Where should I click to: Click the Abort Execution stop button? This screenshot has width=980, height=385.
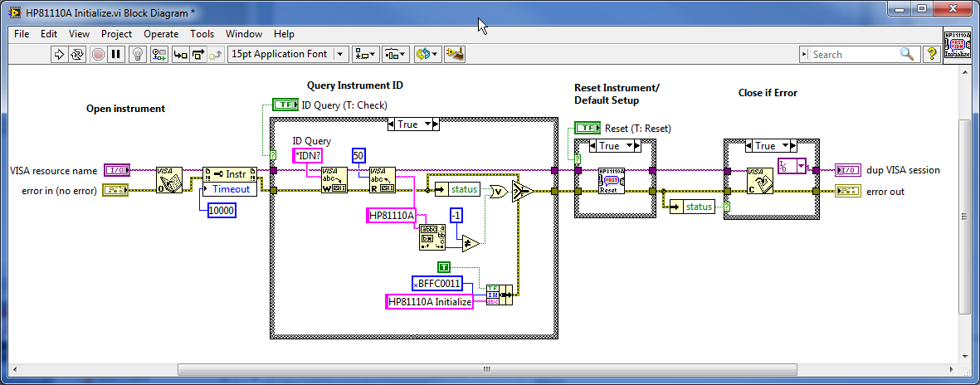98,55
